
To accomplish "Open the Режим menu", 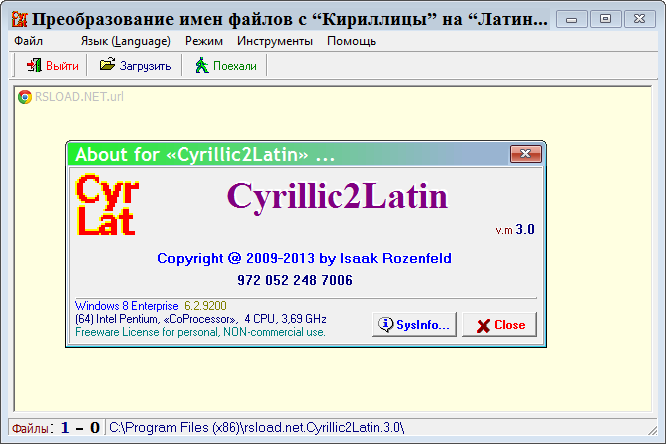I will pos(203,41).
